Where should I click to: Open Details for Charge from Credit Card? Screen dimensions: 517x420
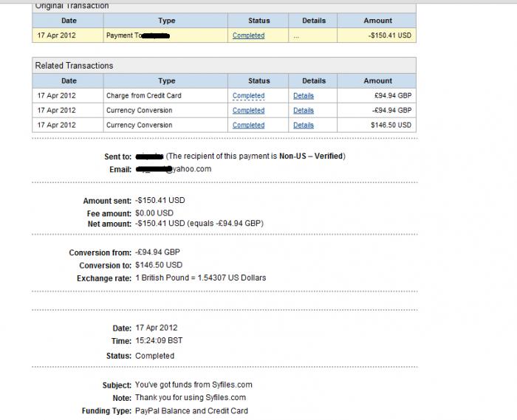(x=303, y=96)
